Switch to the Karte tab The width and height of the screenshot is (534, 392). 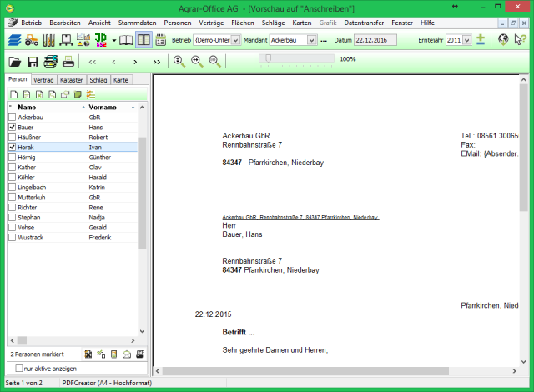[x=121, y=80]
